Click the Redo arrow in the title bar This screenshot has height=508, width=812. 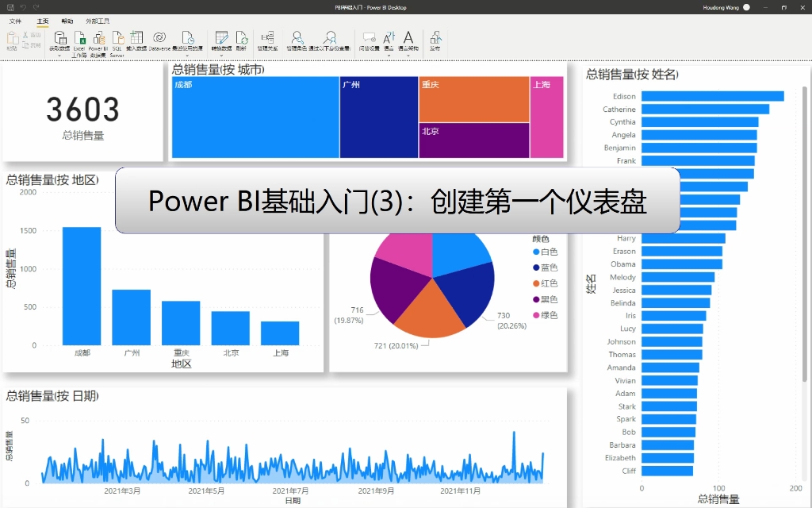coord(36,7)
